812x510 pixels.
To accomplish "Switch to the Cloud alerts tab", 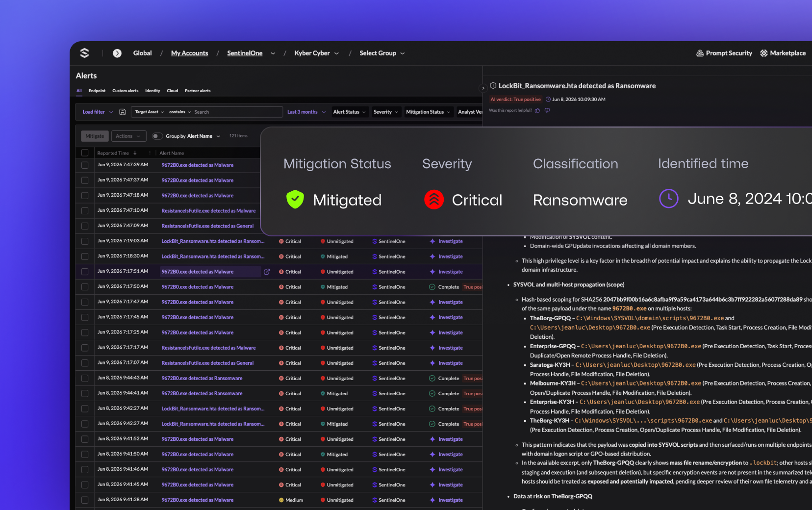I will tap(173, 91).
